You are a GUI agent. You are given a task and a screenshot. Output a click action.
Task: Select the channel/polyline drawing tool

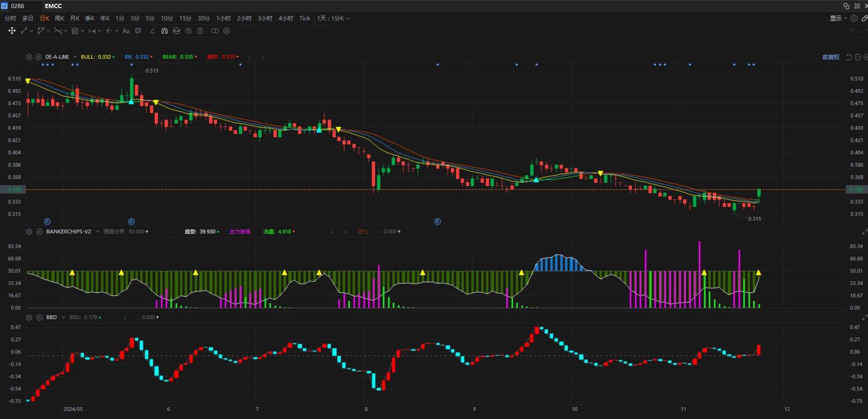41,31
